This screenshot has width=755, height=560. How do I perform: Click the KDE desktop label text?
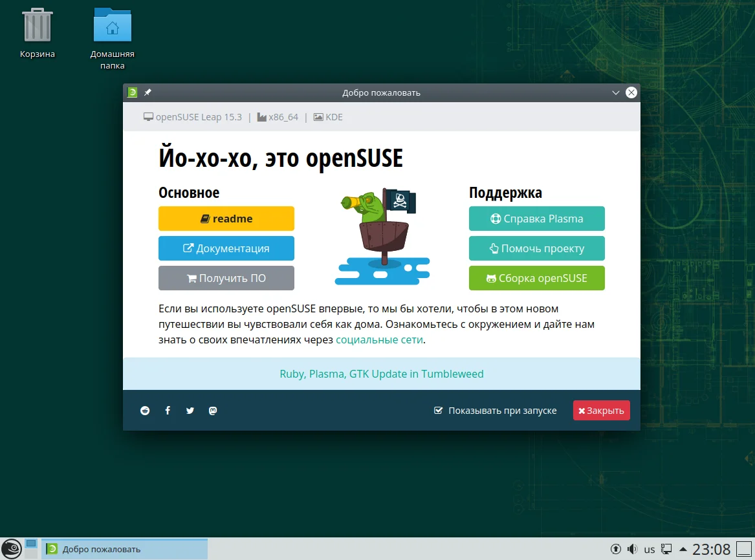tap(334, 117)
